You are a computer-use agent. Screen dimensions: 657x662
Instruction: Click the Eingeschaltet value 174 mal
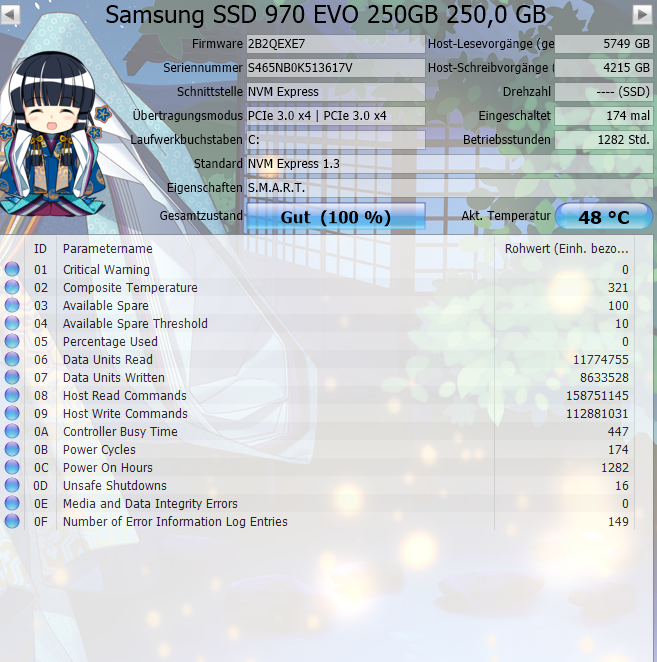coord(604,116)
